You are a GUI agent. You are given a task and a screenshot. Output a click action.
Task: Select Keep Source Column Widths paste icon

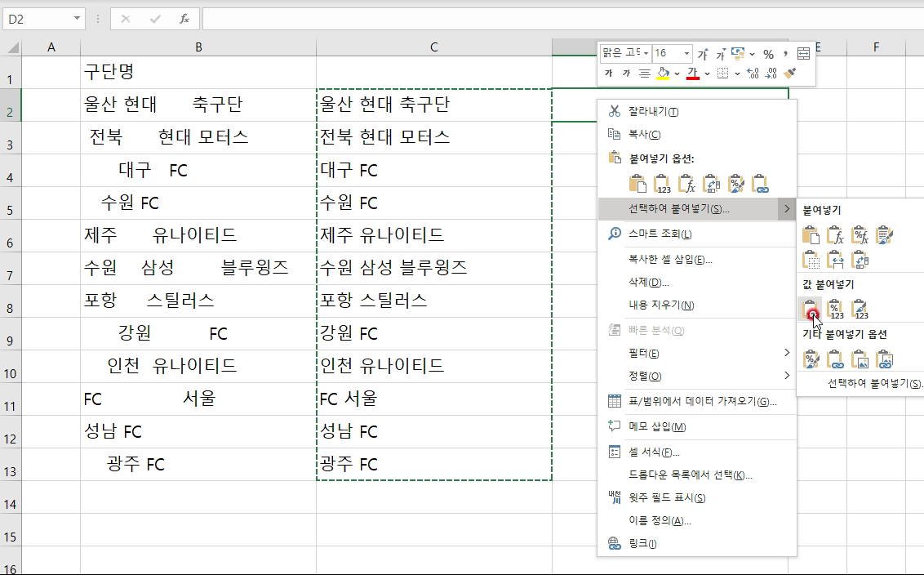(x=835, y=260)
